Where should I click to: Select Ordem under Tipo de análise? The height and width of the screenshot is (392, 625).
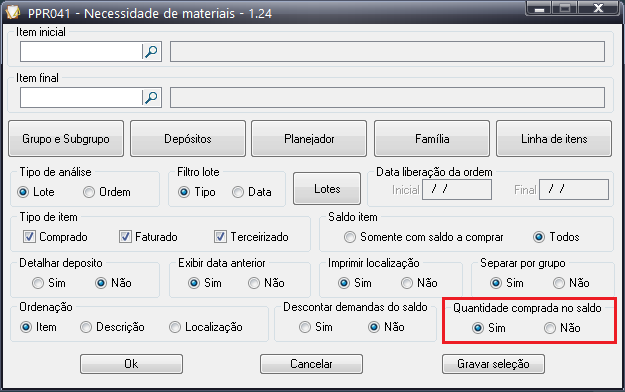[88, 192]
